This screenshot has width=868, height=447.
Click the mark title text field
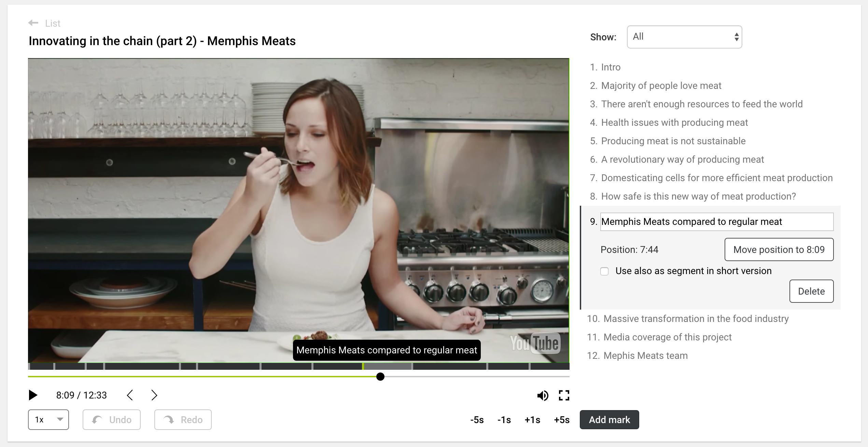(716, 222)
